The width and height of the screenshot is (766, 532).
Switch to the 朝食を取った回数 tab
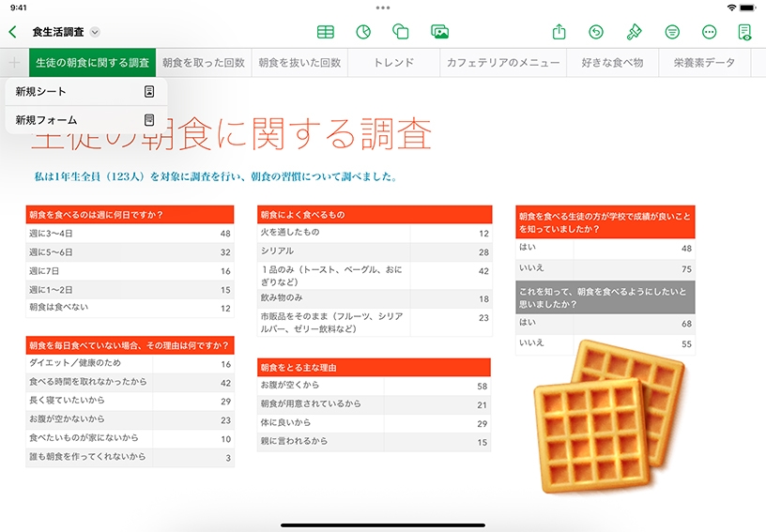point(203,63)
